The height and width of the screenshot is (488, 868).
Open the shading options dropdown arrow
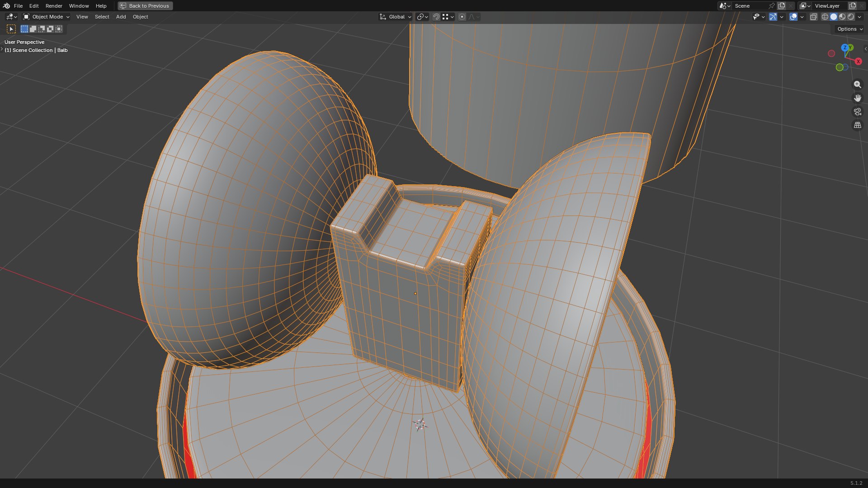click(859, 17)
